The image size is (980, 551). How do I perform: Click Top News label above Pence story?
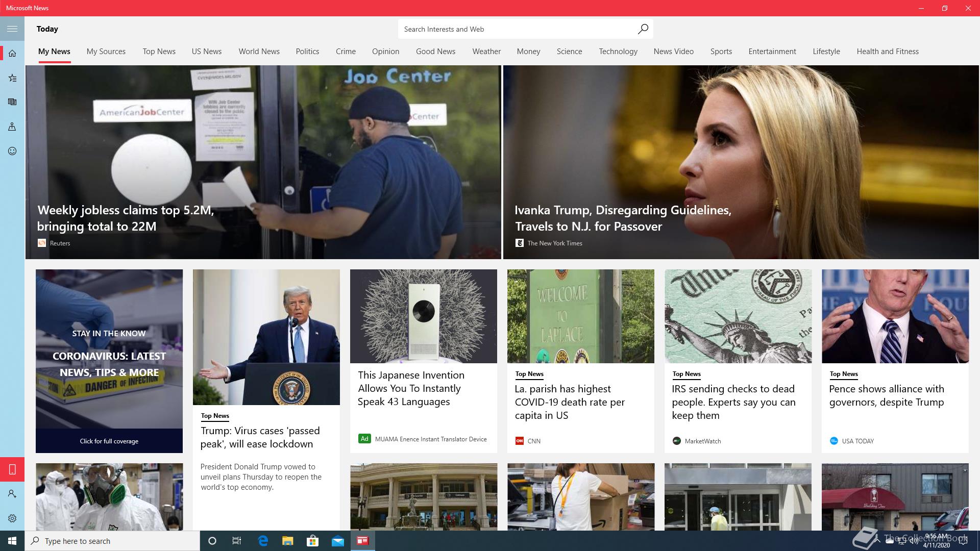pos(844,374)
